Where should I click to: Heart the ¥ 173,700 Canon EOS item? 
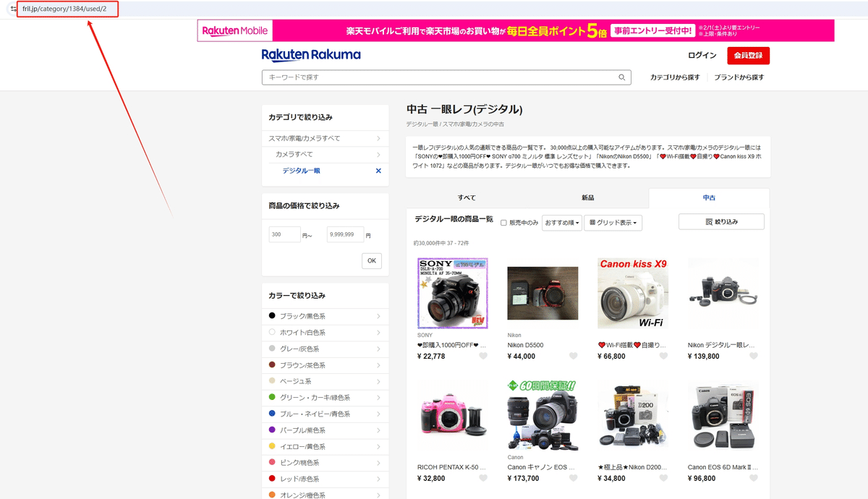click(x=574, y=478)
